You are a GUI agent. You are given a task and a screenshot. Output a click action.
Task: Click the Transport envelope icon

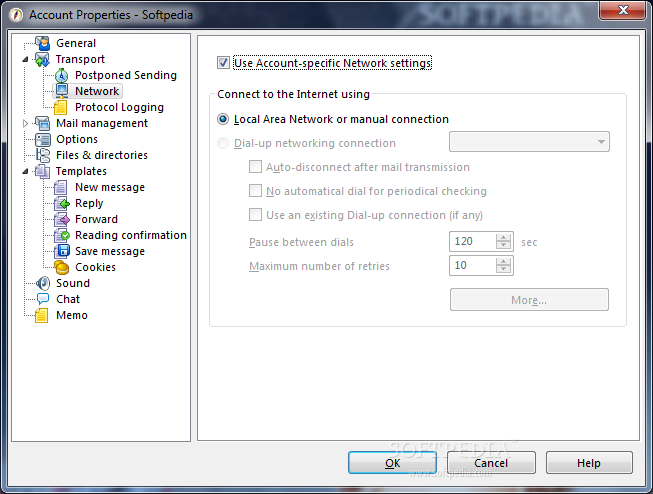(42, 59)
